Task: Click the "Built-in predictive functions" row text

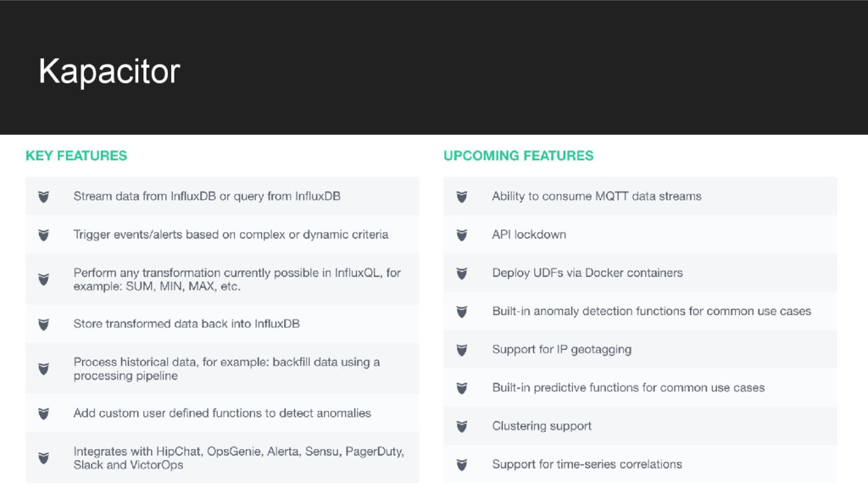Action: coord(628,387)
